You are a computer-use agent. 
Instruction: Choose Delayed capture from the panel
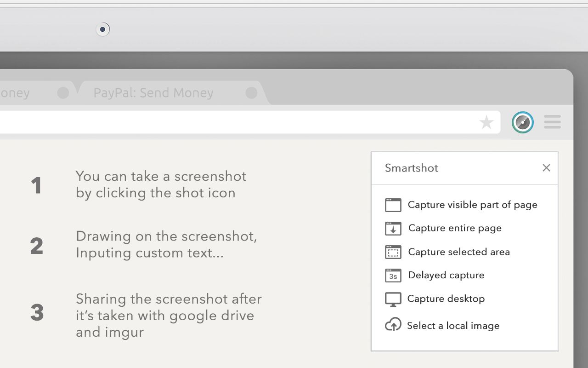click(446, 275)
